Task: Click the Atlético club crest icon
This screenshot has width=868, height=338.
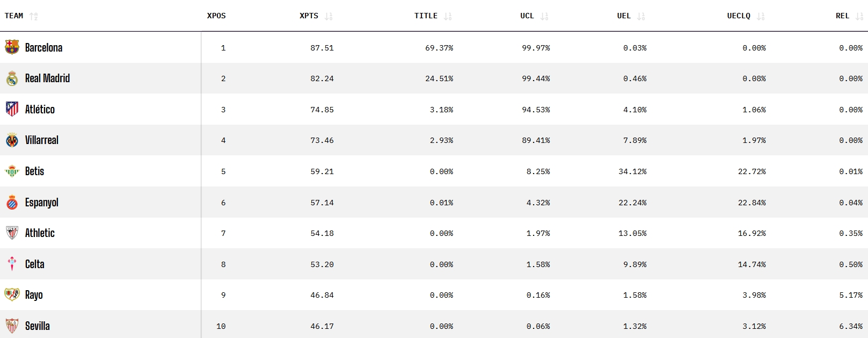Action: point(12,109)
